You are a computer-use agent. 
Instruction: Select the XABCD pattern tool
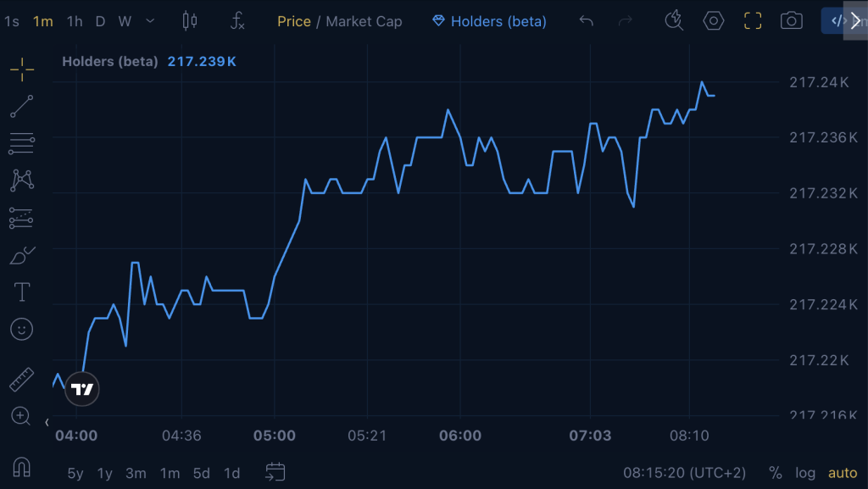tap(22, 181)
